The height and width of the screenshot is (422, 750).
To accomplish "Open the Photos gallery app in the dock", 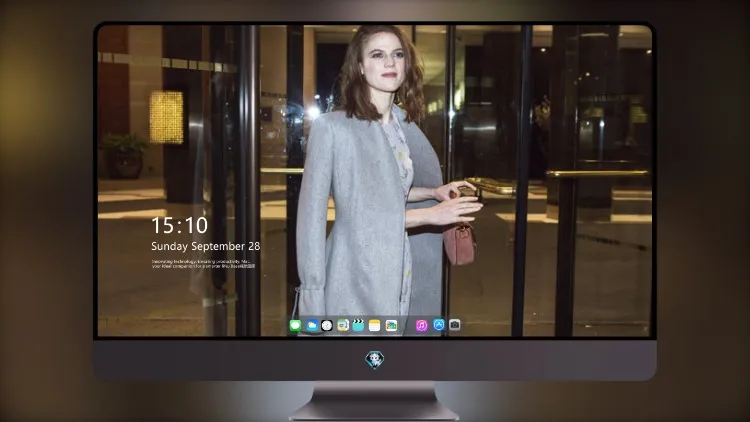I will pos(391,326).
